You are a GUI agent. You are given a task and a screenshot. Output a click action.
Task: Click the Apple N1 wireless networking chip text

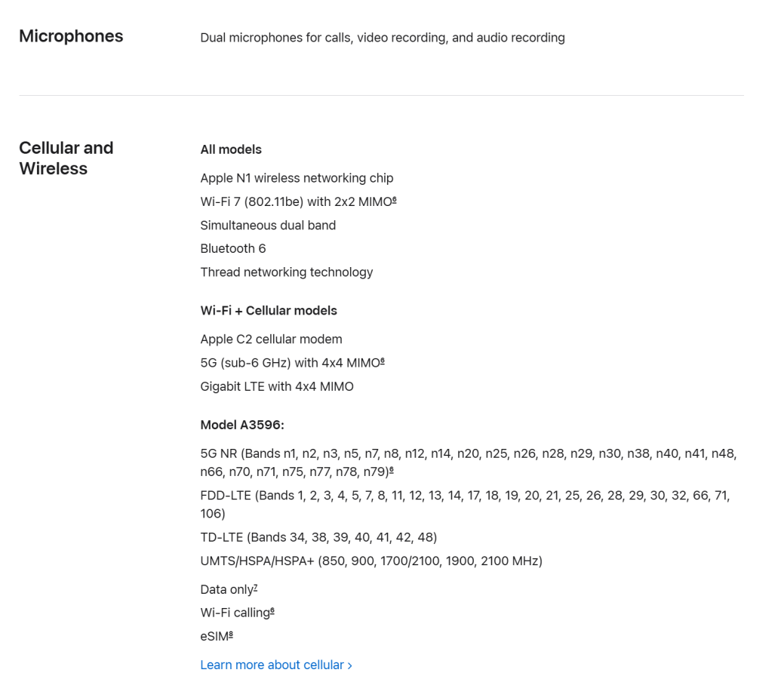(x=297, y=178)
